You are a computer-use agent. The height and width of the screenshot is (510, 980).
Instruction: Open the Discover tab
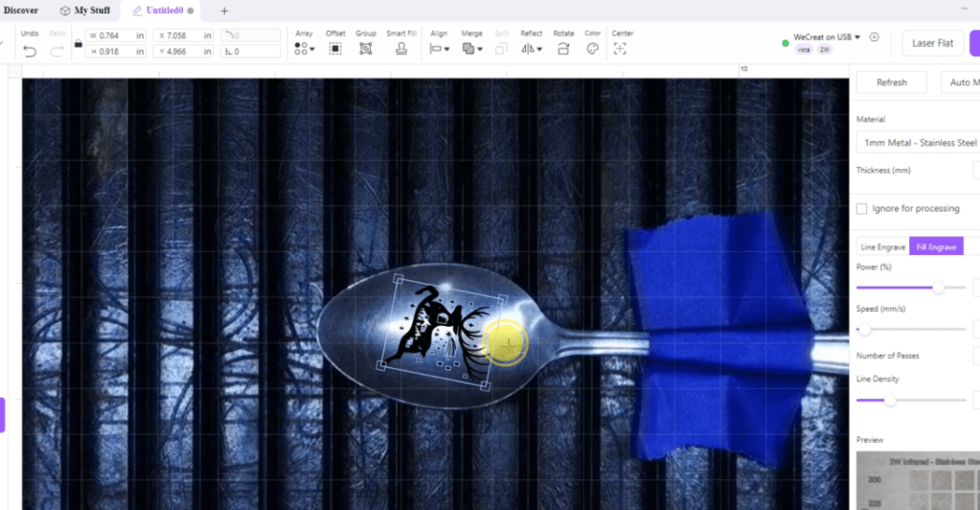click(21, 11)
